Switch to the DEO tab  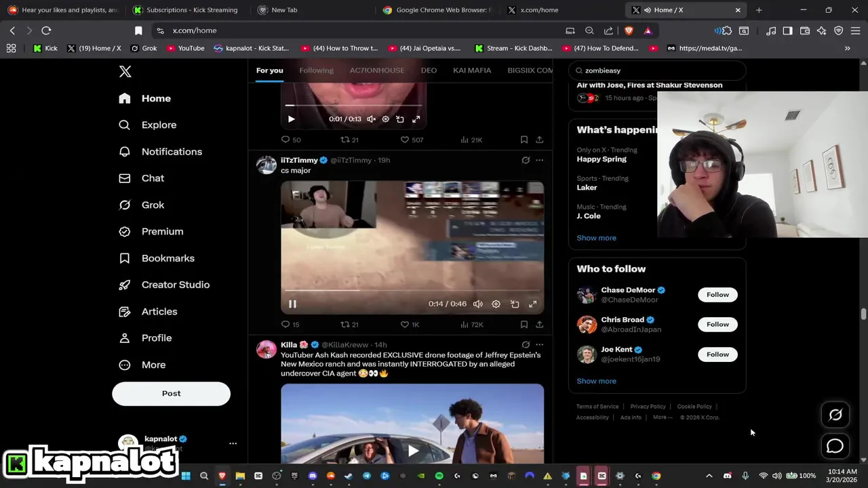[x=429, y=70]
